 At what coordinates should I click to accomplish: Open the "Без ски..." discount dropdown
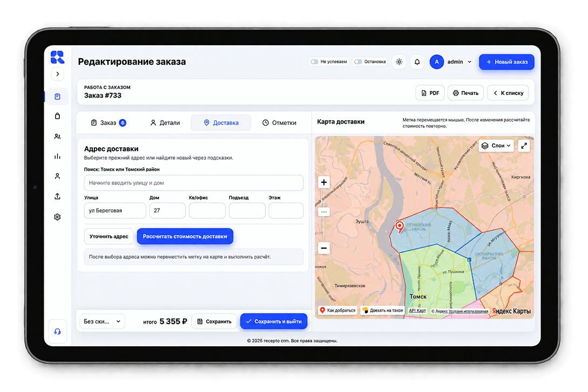point(102,321)
